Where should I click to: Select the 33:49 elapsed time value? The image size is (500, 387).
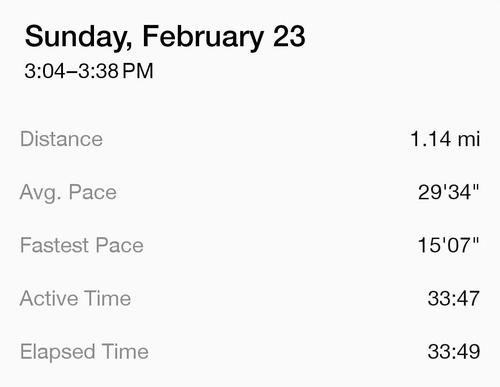point(454,352)
